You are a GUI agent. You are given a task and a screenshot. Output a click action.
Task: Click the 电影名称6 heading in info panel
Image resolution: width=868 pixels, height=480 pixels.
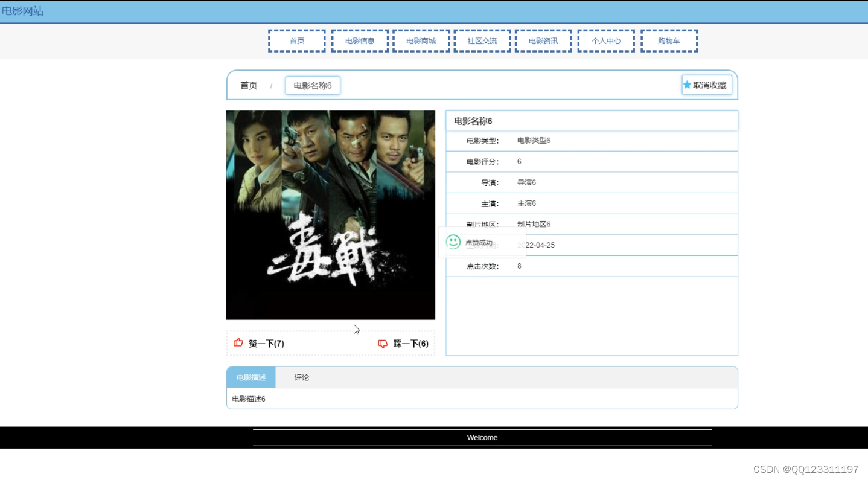[x=473, y=121]
